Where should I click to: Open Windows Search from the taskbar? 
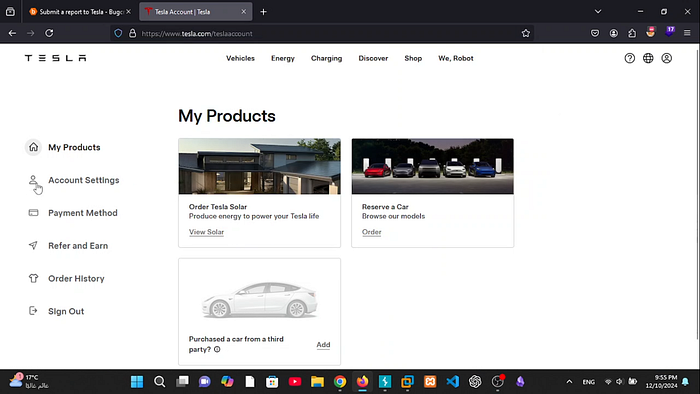[x=159, y=382]
